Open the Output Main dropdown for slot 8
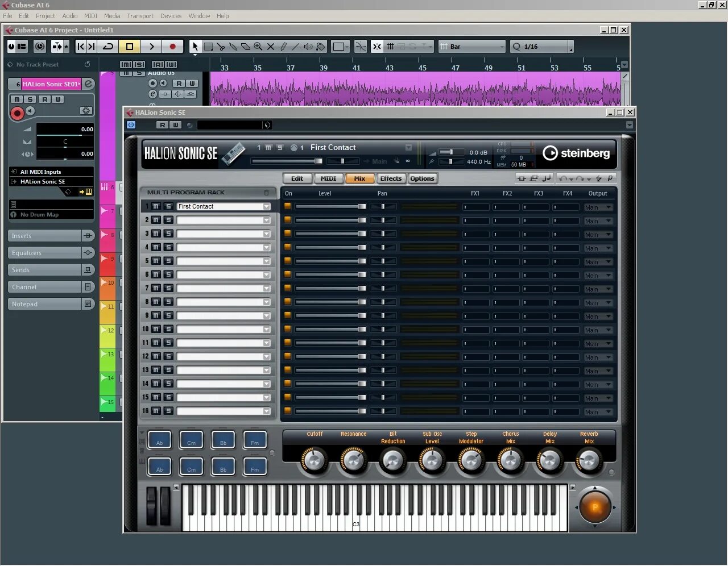Screen dimensions: 728x566 [598, 303]
